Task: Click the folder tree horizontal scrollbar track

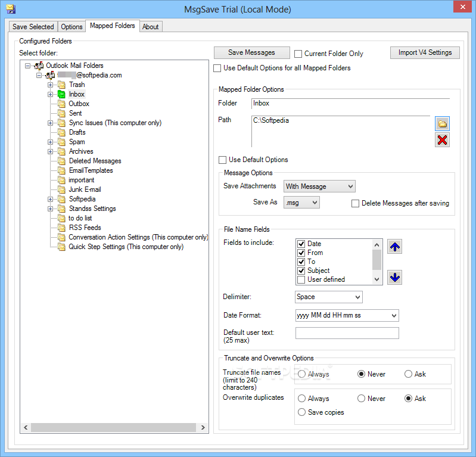Action: pyautogui.click(x=114, y=428)
